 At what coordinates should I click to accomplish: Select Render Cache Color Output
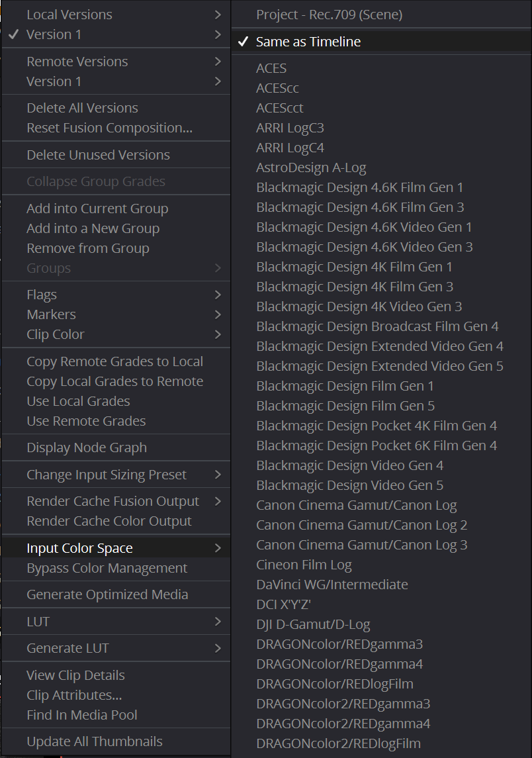pyautogui.click(x=116, y=520)
